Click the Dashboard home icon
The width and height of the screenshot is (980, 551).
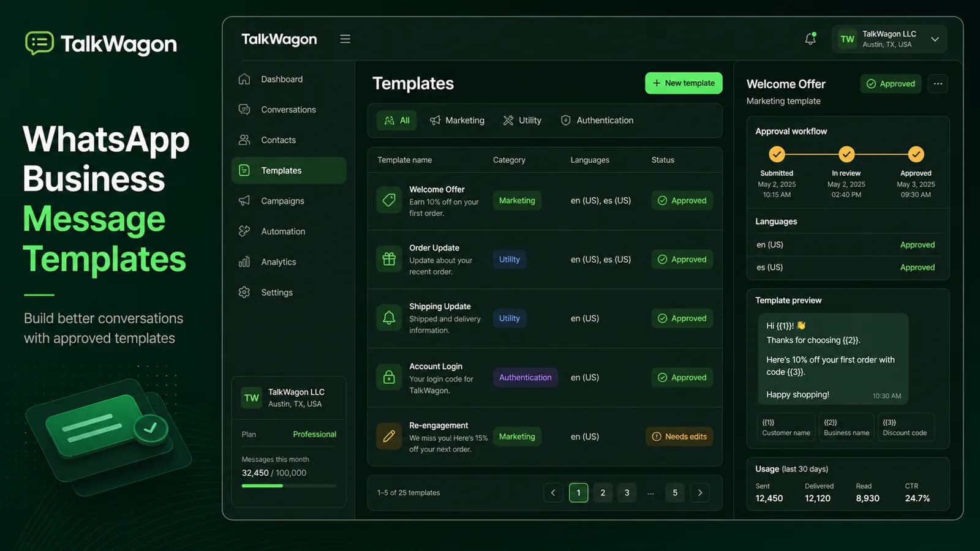(x=244, y=79)
